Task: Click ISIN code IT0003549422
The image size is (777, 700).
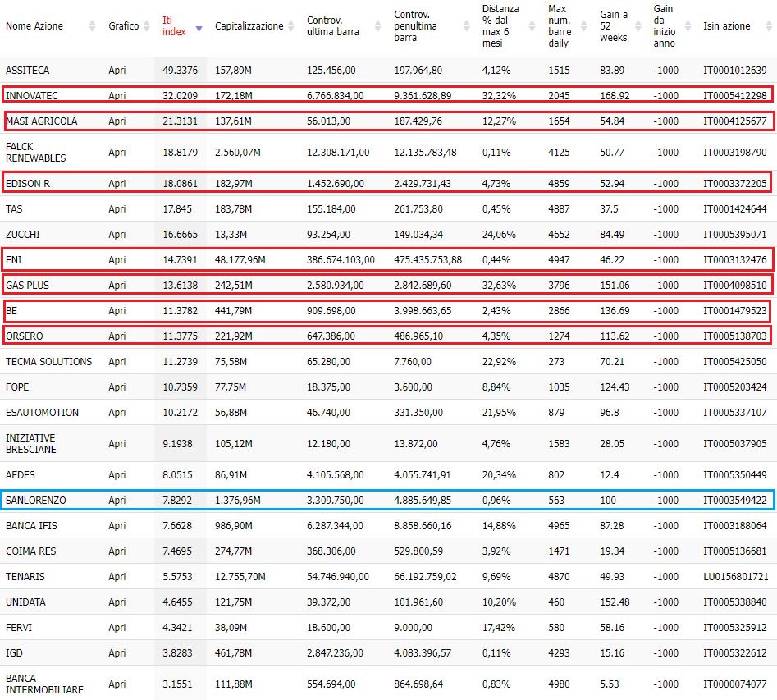Action: [x=735, y=501]
